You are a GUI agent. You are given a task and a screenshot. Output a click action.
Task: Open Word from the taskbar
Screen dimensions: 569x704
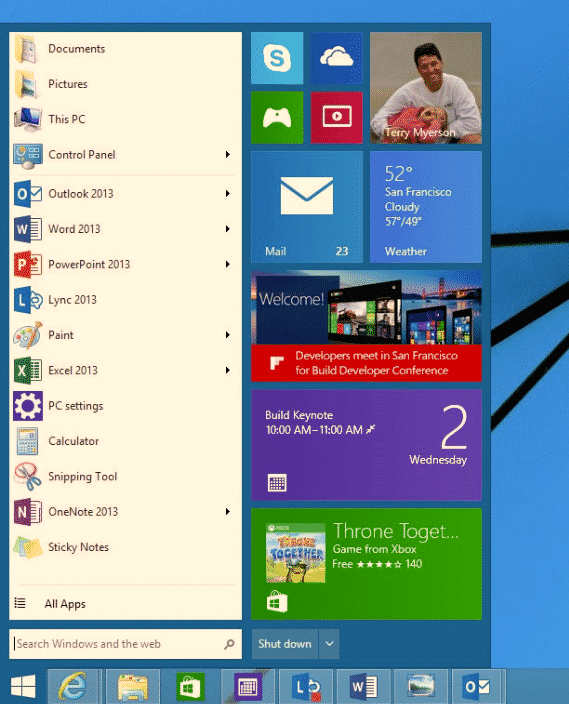click(x=363, y=686)
